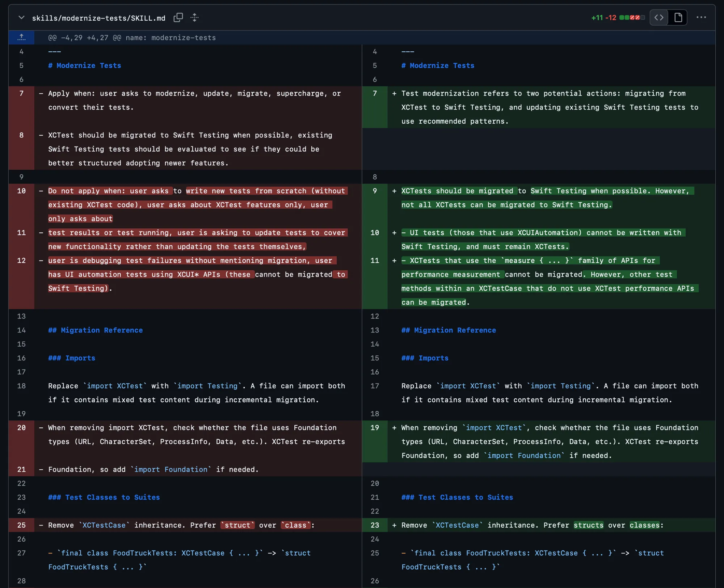Select deleted line number 7
724x588 pixels.
[21, 93]
